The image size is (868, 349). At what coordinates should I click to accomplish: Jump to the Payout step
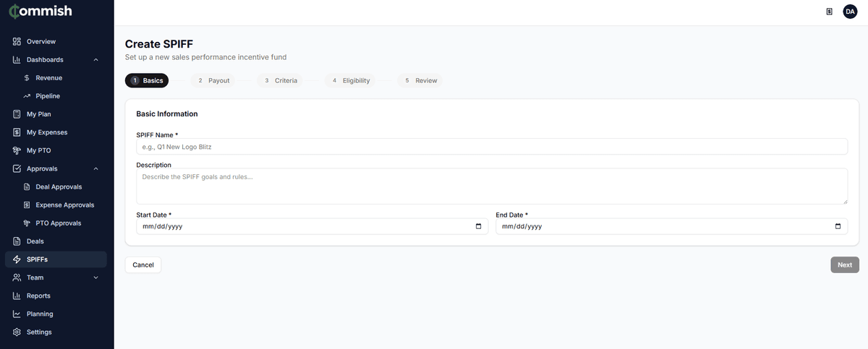tap(213, 80)
